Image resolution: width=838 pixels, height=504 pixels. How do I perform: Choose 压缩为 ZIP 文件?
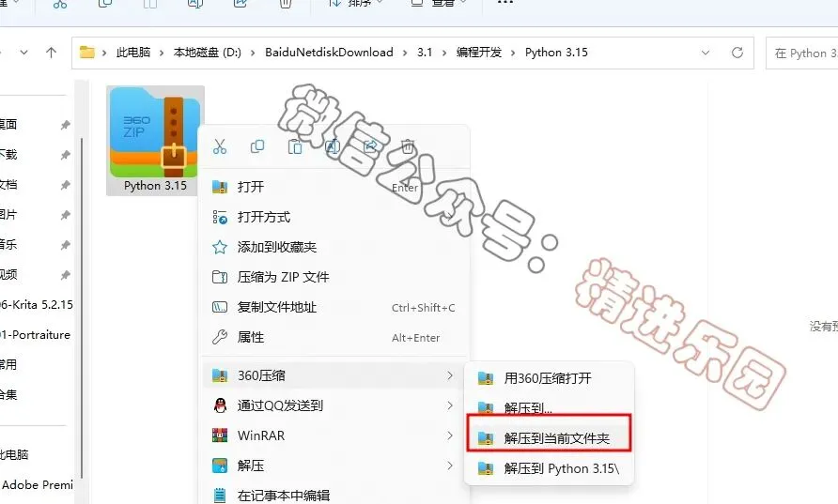pos(334,277)
